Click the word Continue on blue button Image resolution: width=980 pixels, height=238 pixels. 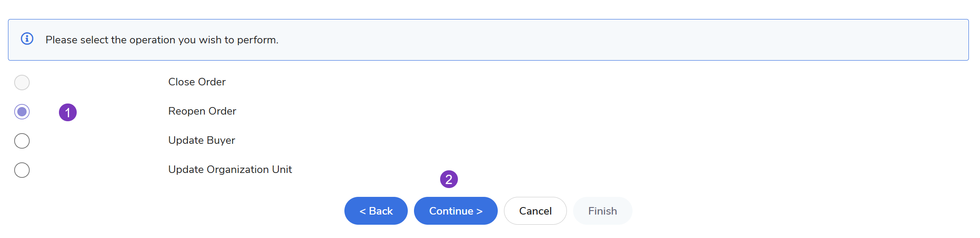point(451,211)
